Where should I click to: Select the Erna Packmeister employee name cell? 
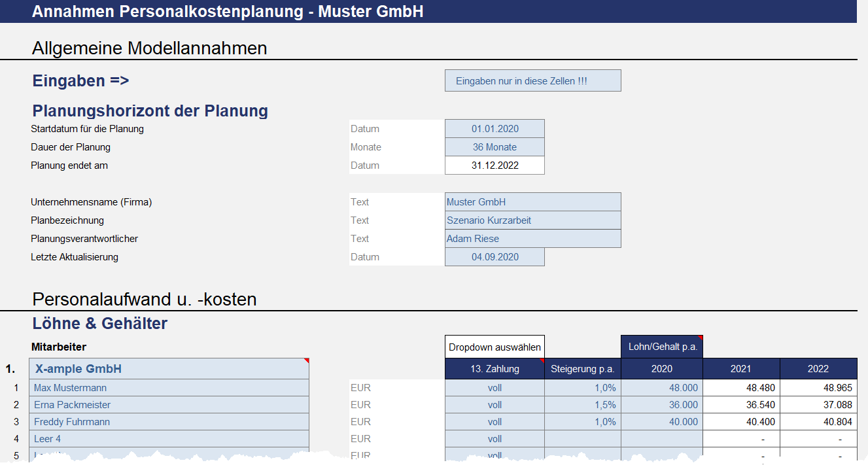169,405
